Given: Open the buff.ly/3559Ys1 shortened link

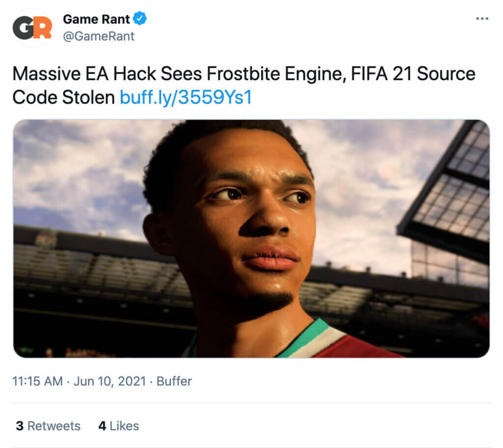Looking at the screenshot, I should point(185,97).
